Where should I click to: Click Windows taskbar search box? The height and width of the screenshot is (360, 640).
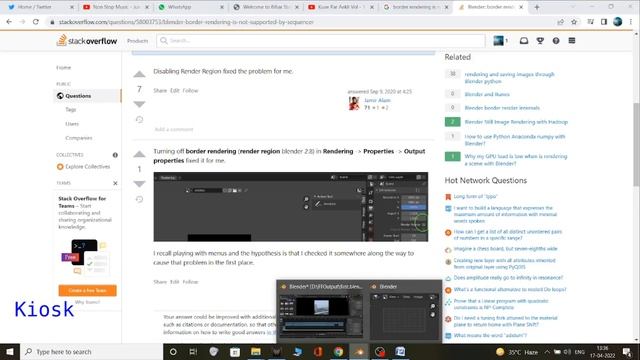coord(91,351)
